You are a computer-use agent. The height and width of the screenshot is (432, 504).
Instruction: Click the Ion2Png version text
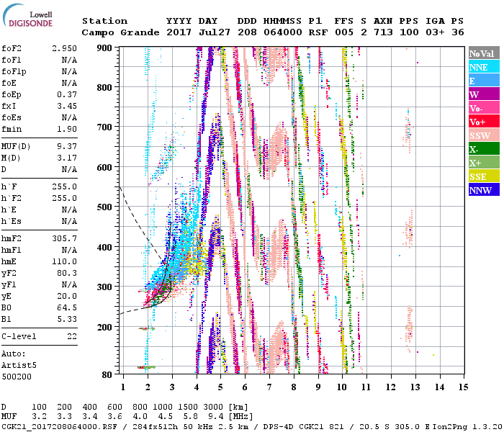point(467,426)
